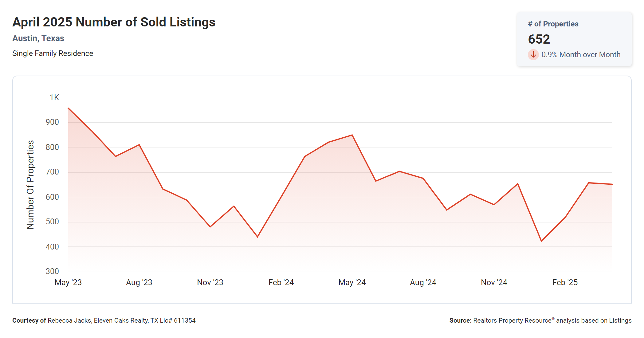Viewport: 644px width, 338px height.
Task: Select the Nov '23 x-axis label
Action: tap(210, 282)
